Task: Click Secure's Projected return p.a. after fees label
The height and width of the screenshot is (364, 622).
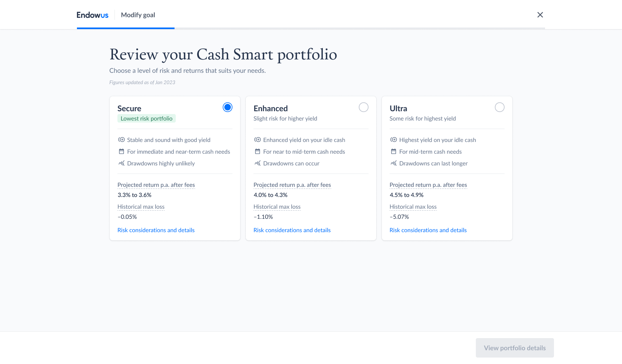Action: click(156, 185)
